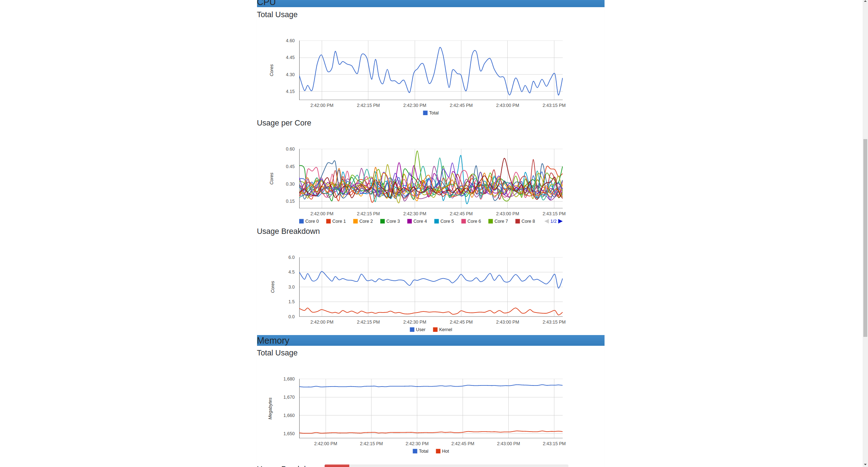Click the 6.0 axis label on Usage Breakdown chart
The image size is (868, 467).
pos(291,257)
